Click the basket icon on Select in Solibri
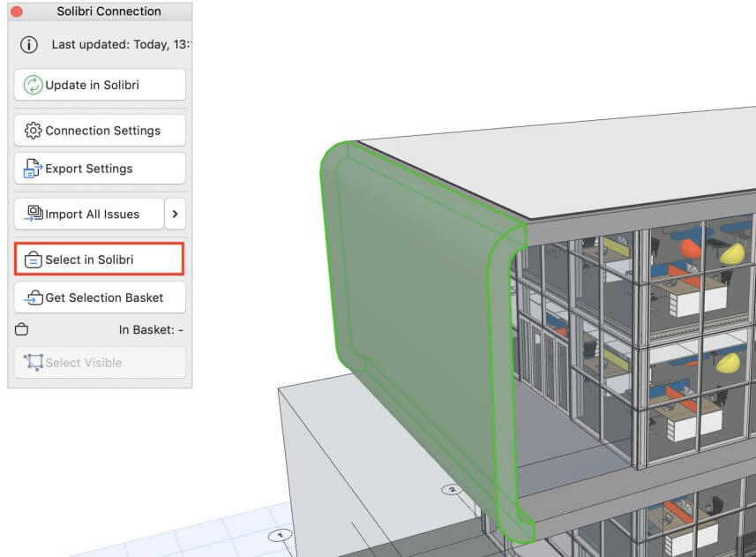Screen dimensions: 756x557 click(34, 260)
